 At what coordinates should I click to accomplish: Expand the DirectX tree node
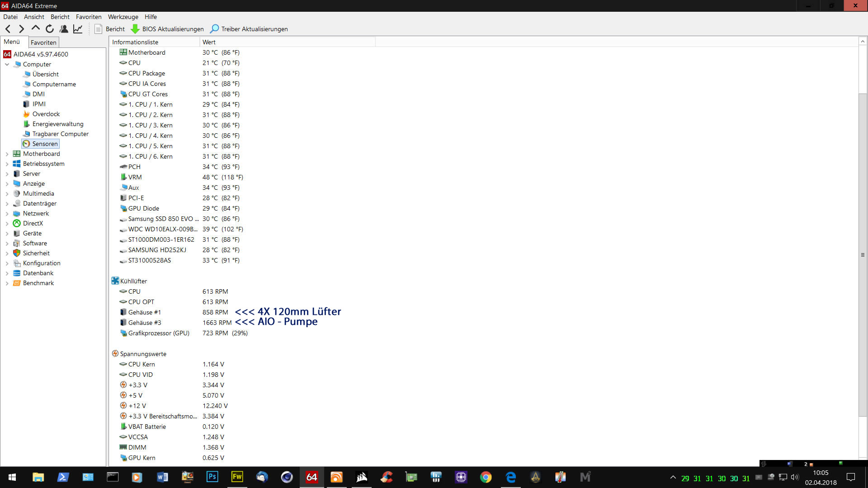coord(7,224)
